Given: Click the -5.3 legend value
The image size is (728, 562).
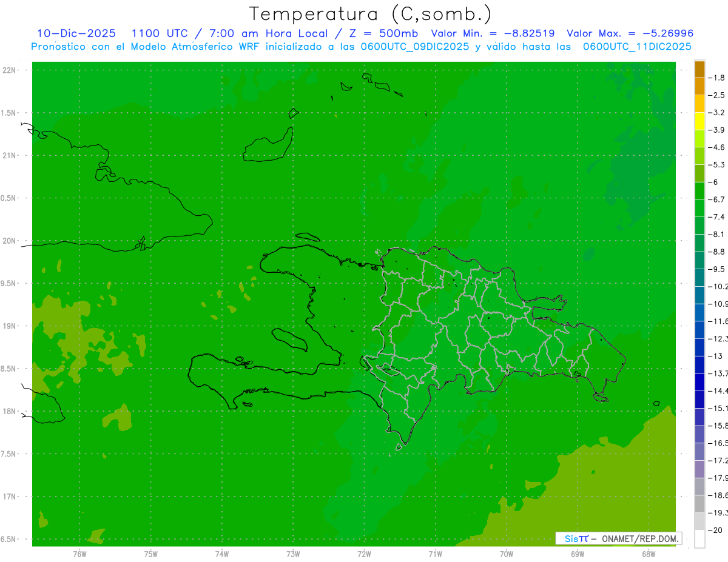Looking at the screenshot, I should click(717, 164).
